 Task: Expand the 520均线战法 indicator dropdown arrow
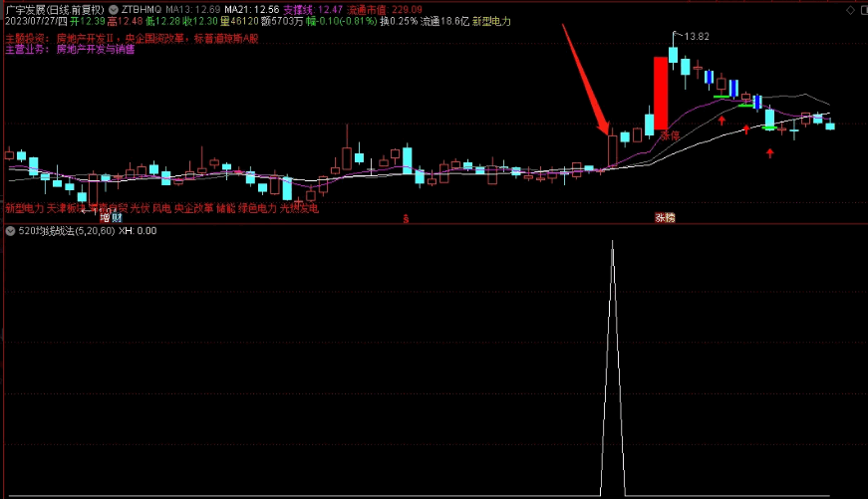coord(10,231)
